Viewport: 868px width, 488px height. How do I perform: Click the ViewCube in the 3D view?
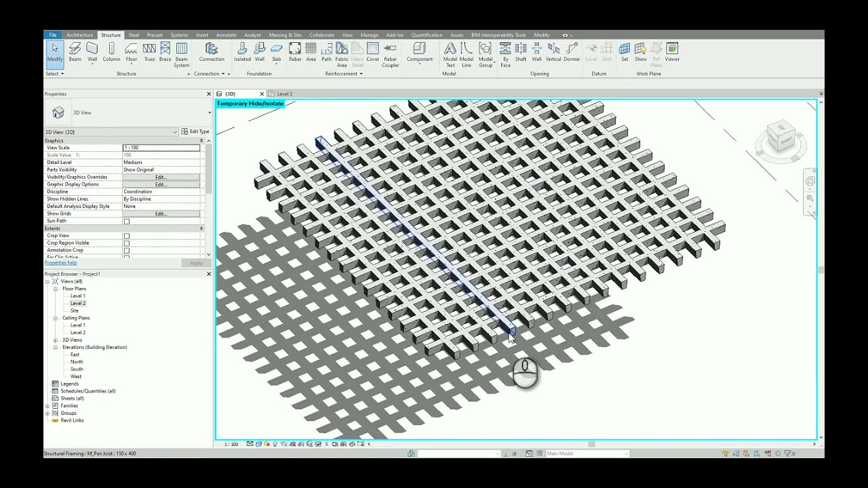(781, 138)
